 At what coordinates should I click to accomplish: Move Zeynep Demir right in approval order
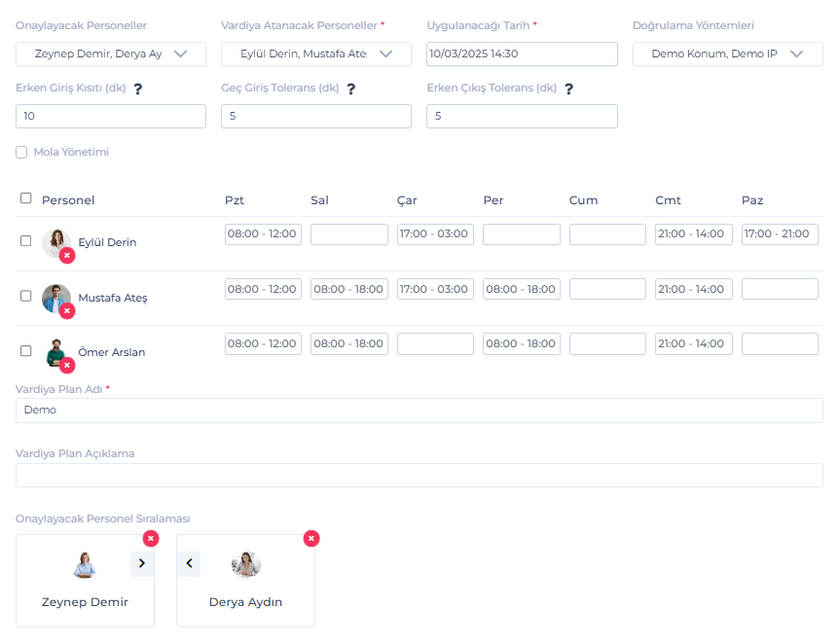[x=141, y=563]
